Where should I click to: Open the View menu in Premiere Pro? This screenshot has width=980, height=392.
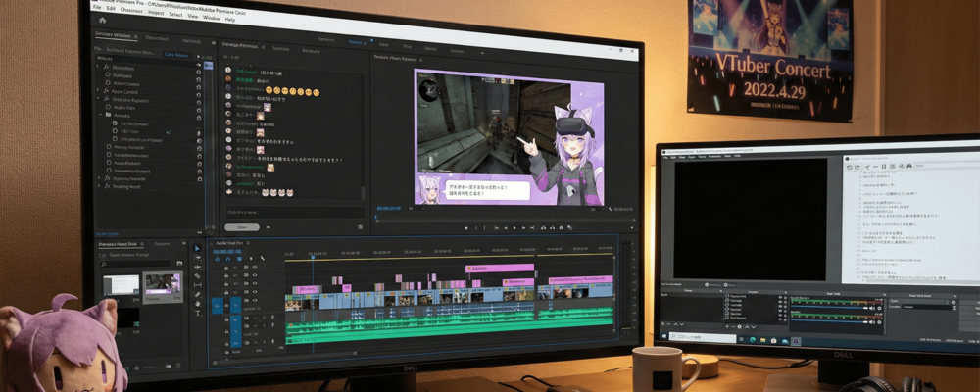click(x=193, y=17)
